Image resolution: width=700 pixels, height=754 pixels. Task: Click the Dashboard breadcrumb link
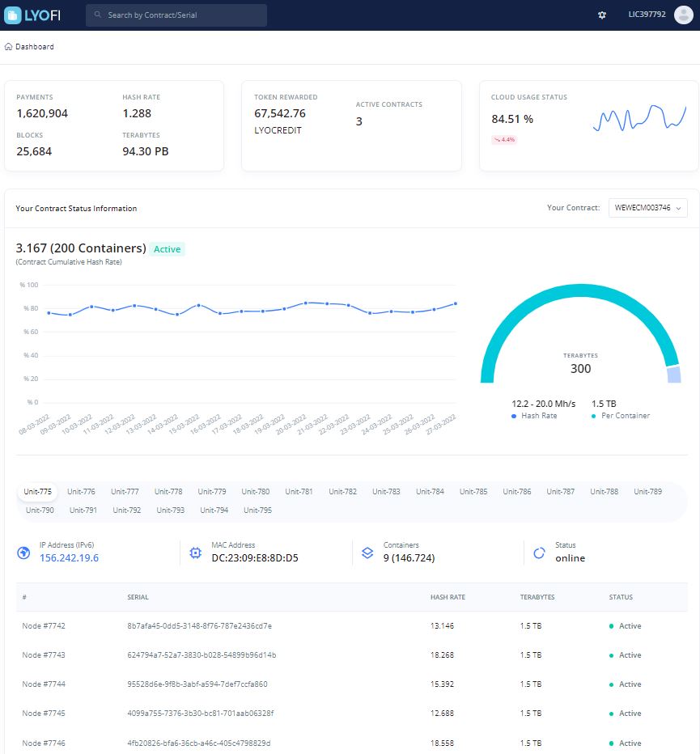(35, 47)
